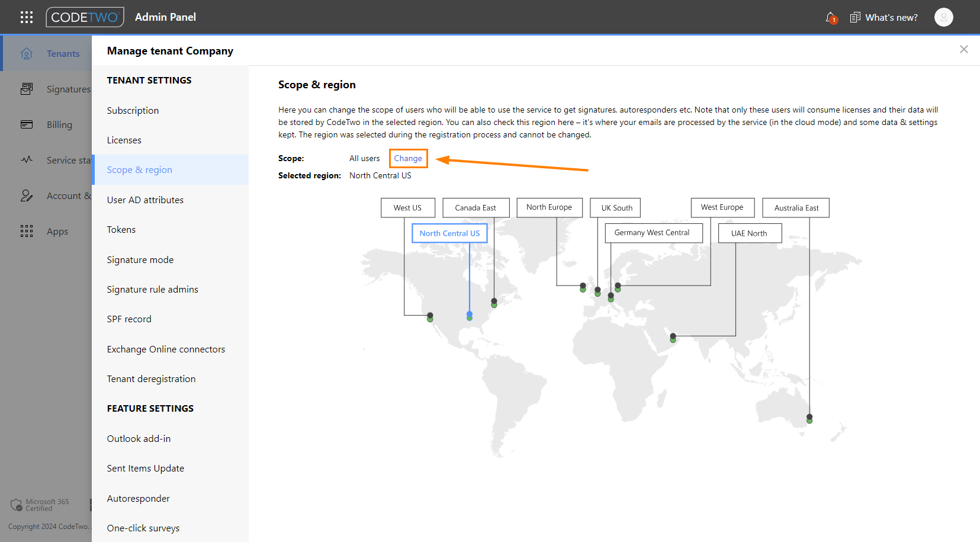The height and width of the screenshot is (542, 980).
Task: Click the Scope & region heading
Action: (x=317, y=85)
